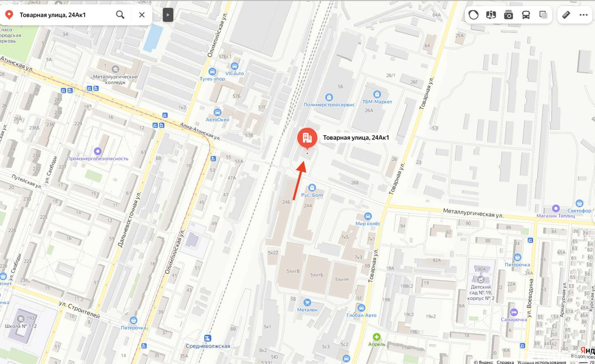Open the АвтоОкей car service marker
The height and width of the screenshot is (364, 595).
pyautogui.click(x=217, y=112)
